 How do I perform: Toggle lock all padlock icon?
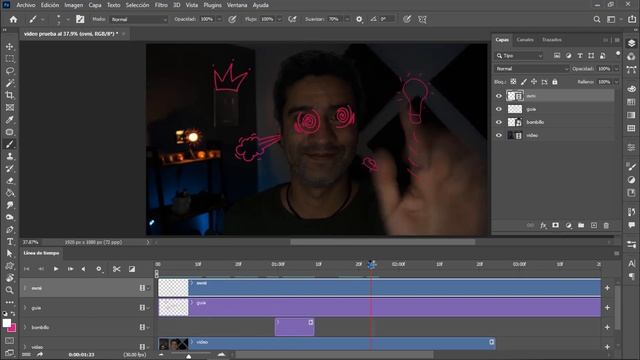[555, 82]
